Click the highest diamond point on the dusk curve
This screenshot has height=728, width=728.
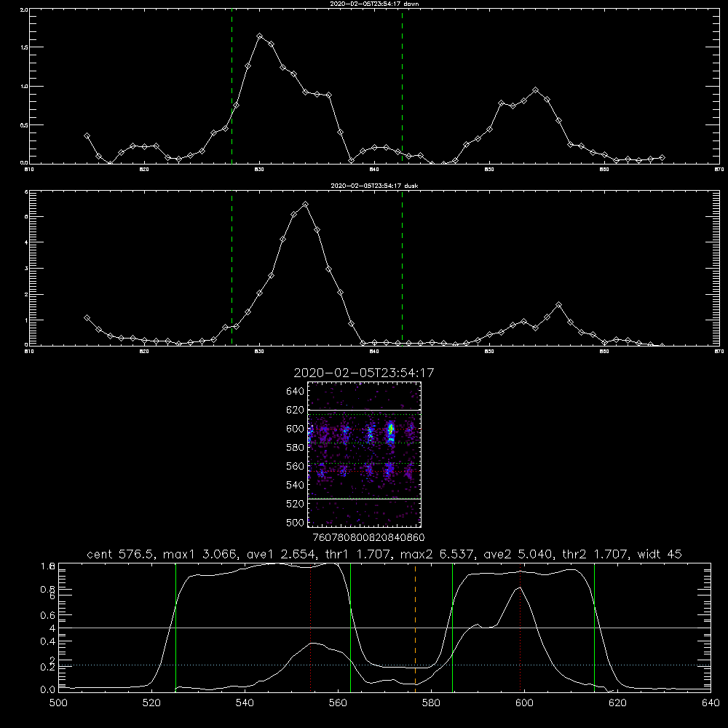[305, 205]
